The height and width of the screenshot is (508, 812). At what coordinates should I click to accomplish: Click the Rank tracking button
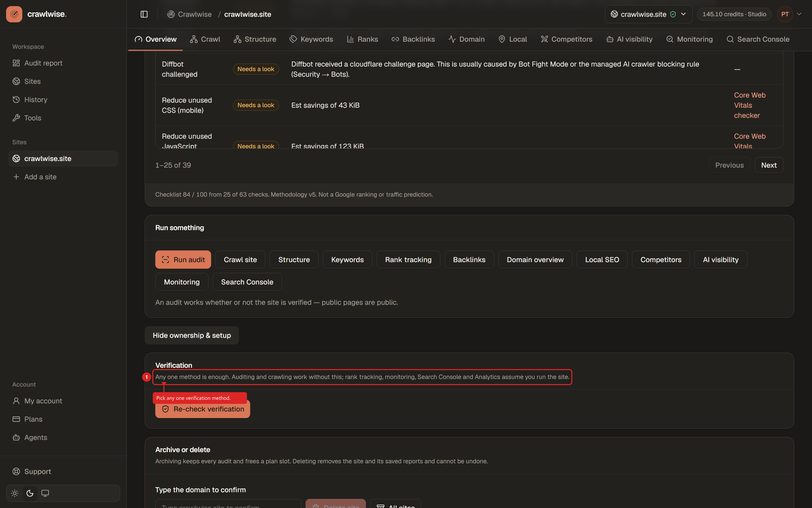point(408,259)
